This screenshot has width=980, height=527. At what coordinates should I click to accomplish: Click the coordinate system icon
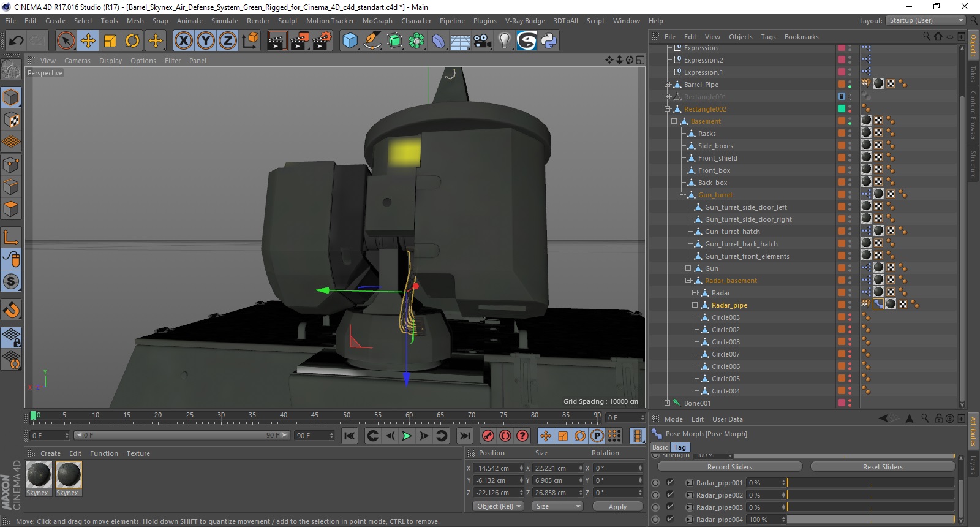click(x=250, y=41)
